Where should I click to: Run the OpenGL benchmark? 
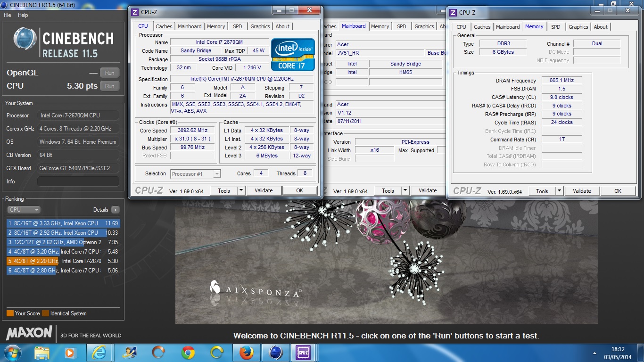110,73
